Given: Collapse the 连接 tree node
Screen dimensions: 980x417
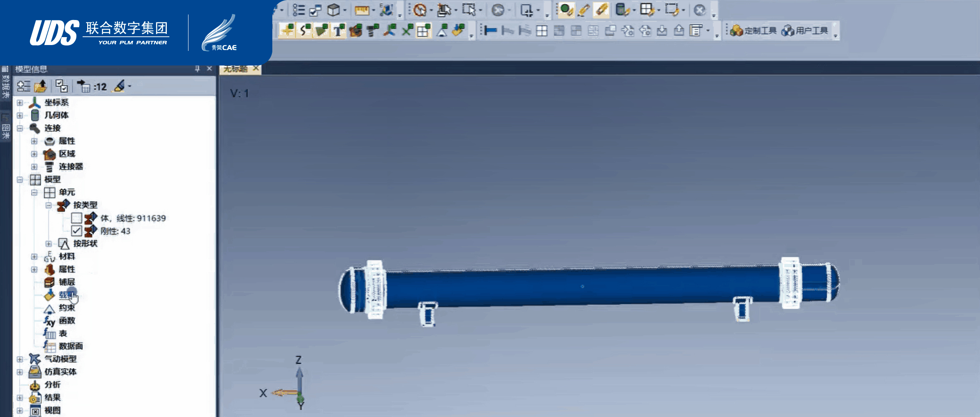Looking at the screenshot, I should (x=20, y=128).
